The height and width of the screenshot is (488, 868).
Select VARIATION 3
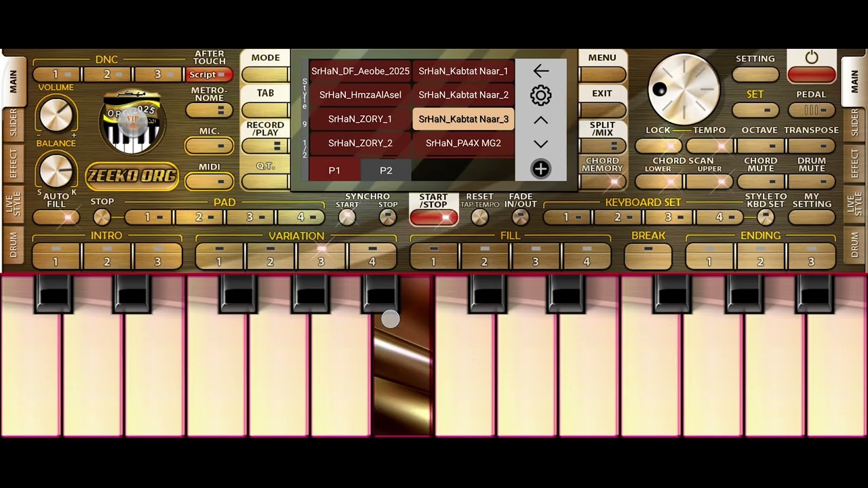pos(321,256)
